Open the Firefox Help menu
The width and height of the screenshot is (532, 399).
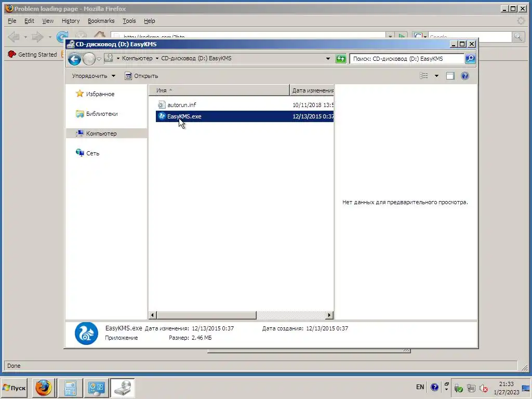pos(149,21)
